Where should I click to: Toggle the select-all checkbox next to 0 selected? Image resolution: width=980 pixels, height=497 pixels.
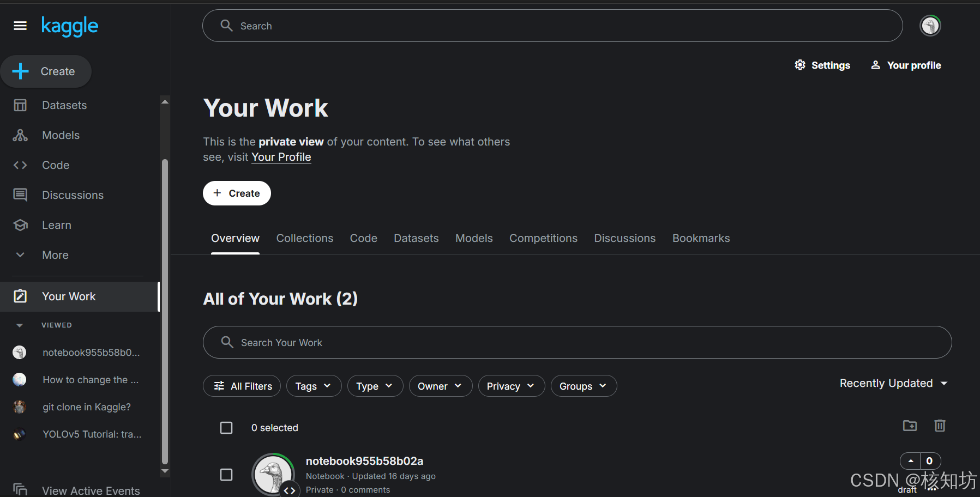tap(226, 428)
